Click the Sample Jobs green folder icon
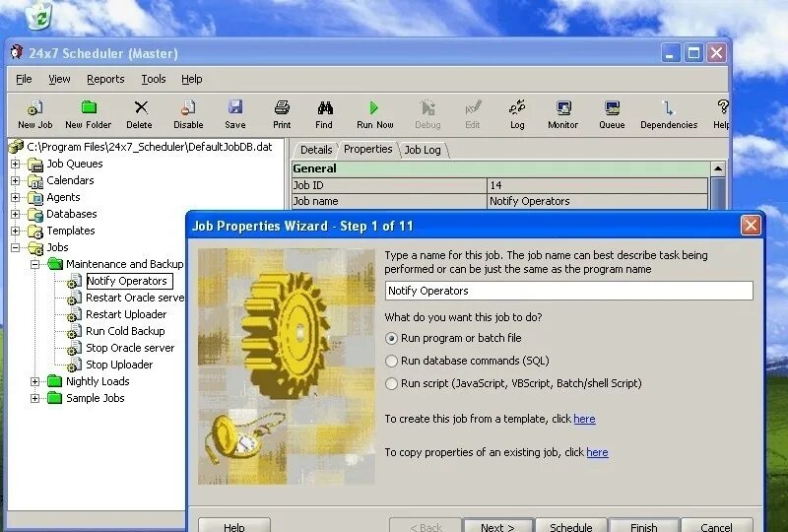Viewport: 788px width, 532px height. [54, 398]
